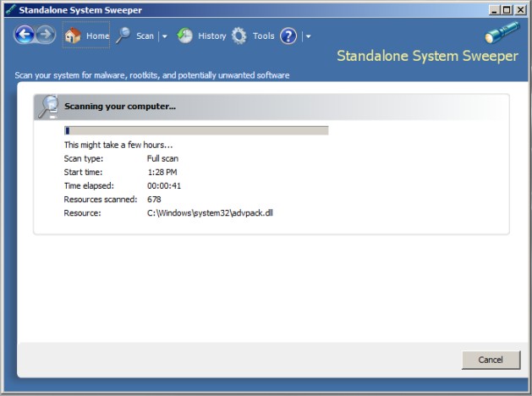The width and height of the screenshot is (532, 396).
Task: Click the title bar app icon
Action: [11, 10]
